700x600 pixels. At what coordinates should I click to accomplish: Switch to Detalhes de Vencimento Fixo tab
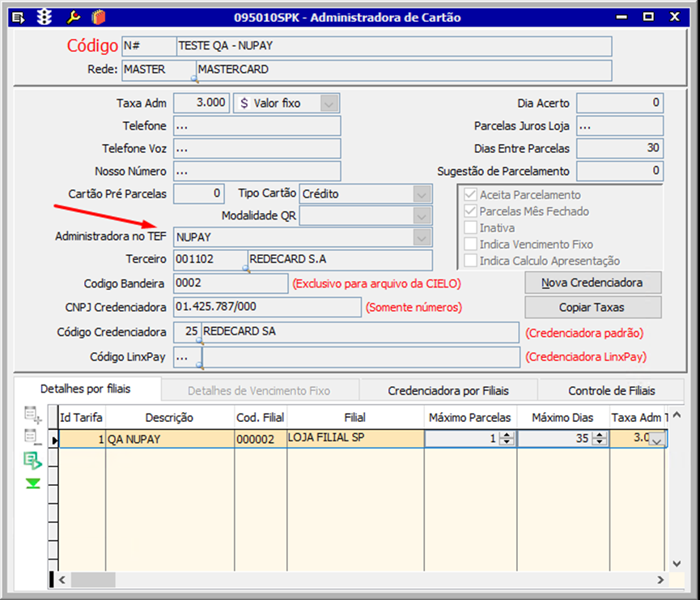pos(259,391)
